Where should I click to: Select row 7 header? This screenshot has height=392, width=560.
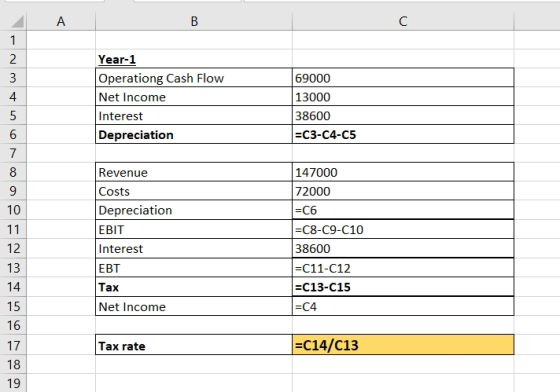[13, 153]
